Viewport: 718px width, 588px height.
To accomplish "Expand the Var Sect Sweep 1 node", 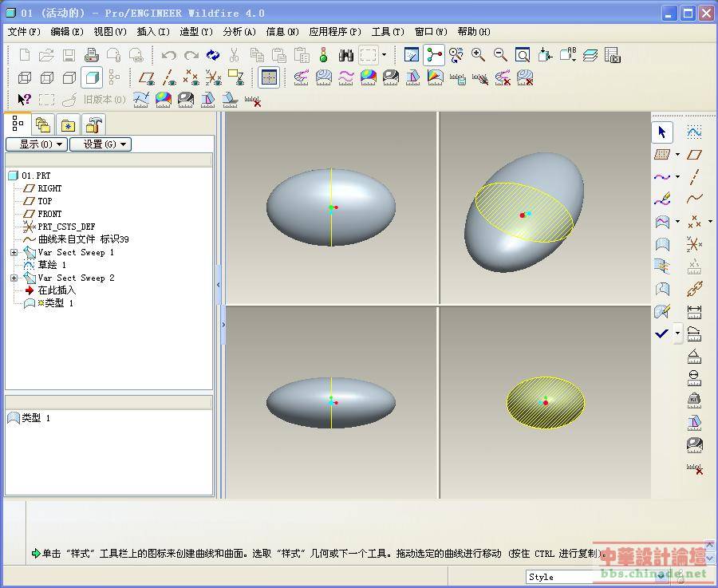I will pyautogui.click(x=14, y=252).
